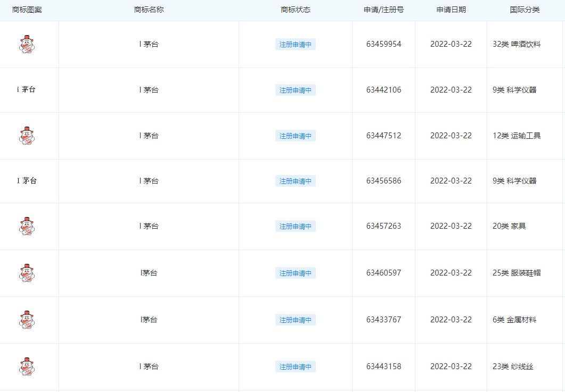This screenshot has width=565, height=392.
Task: Click 注册申请中 status badge for 63447512
Action: click(x=295, y=136)
